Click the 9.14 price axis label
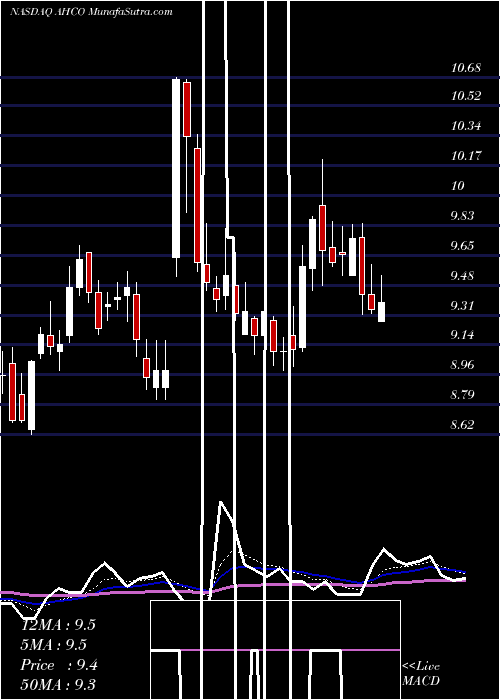Viewport: 500px width, 700px height. tap(462, 335)
